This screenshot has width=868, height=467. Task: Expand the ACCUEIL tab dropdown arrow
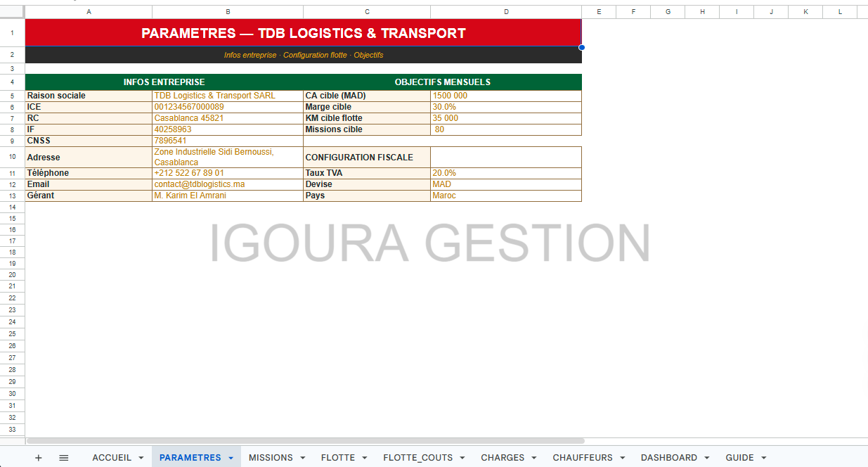[x=141, y=458]
